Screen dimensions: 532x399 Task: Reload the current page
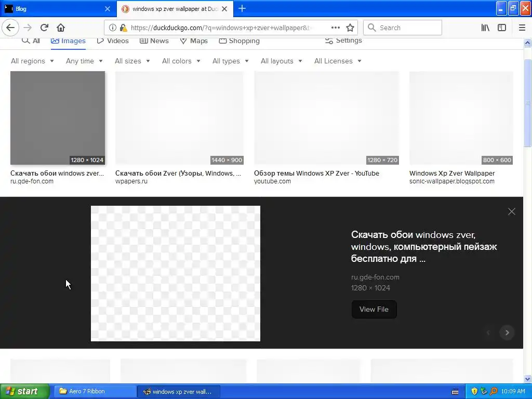tap(44, 28)
